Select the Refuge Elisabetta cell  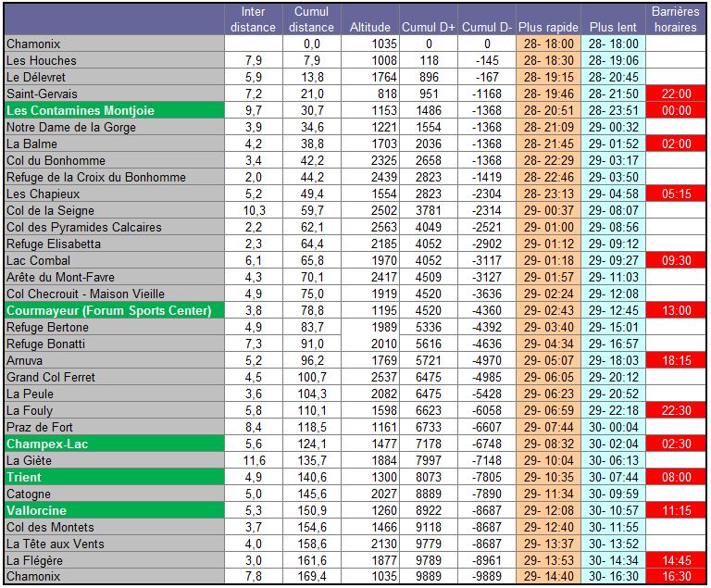[x=114, y=244]
